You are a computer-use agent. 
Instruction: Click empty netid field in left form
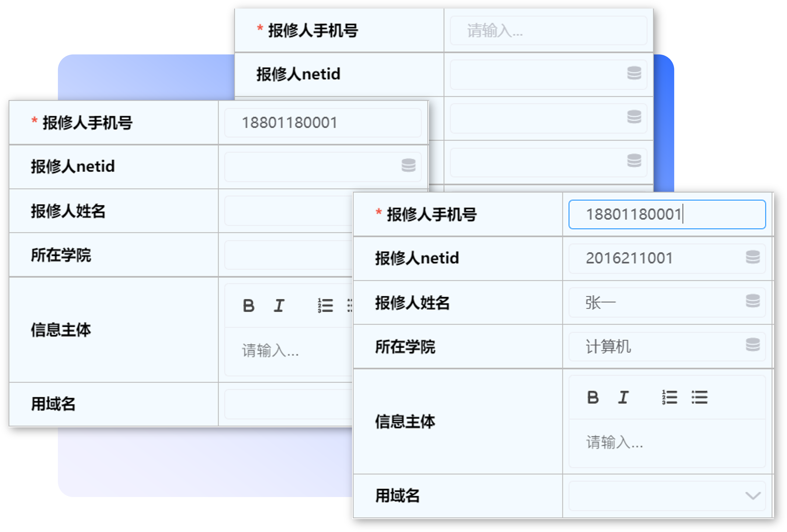coord(312,167)
